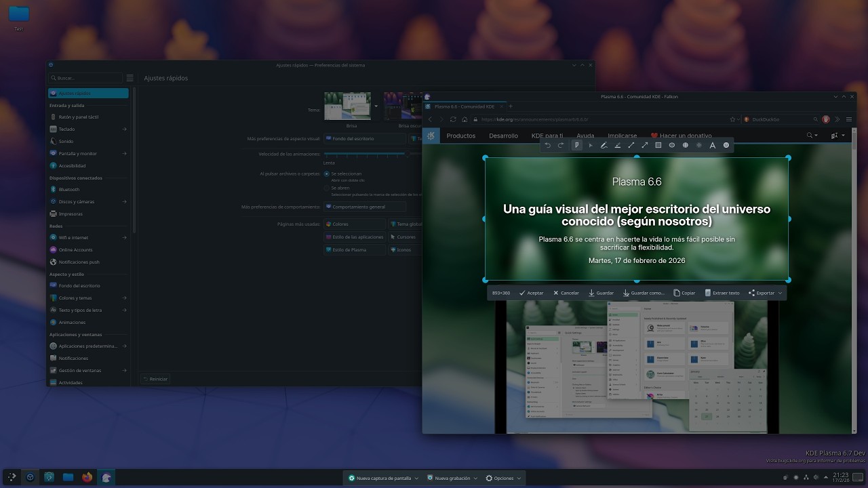Open the theme dropdown arrow beside Brisa

376,106
